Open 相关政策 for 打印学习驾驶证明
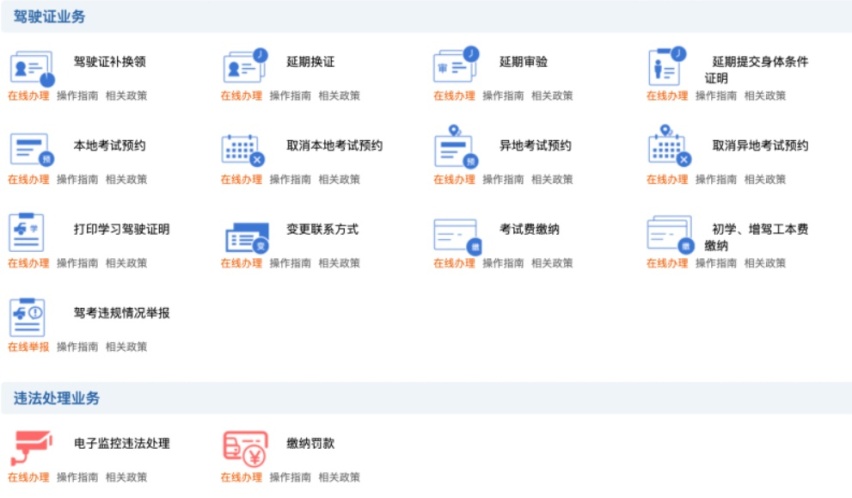Image resolution: width=852 pixels, height=498 pixels. pos(126,263)
